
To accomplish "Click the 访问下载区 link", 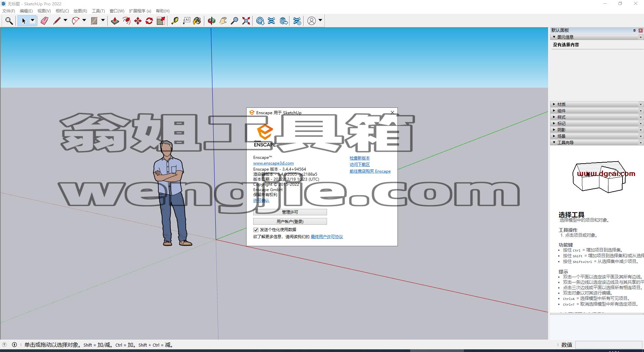I will click(360, 165).
